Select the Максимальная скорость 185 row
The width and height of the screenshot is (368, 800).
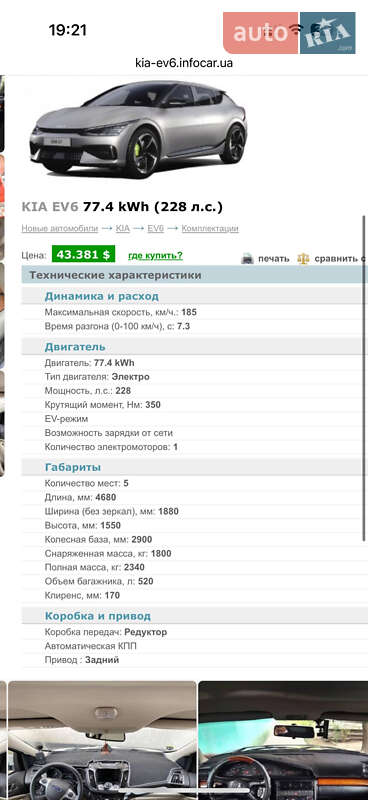pyautogui.click(x=194, y=312)
